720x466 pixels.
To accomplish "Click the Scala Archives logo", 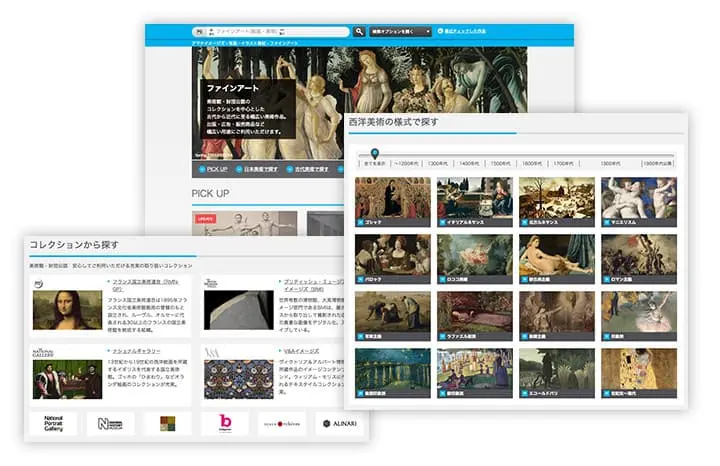I will point(282,423).
